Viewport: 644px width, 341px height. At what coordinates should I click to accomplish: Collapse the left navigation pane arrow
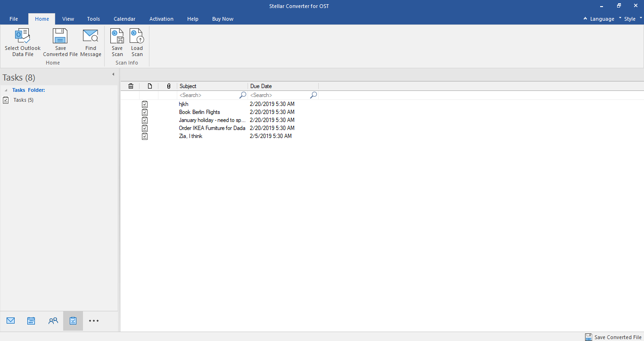pyautogui.click(x=113, y=74)
